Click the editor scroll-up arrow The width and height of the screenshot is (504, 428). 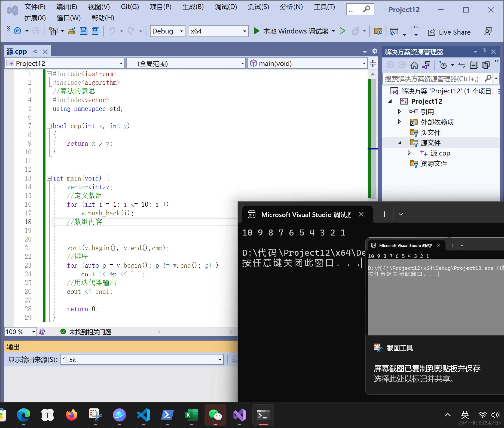click(373, 74)
